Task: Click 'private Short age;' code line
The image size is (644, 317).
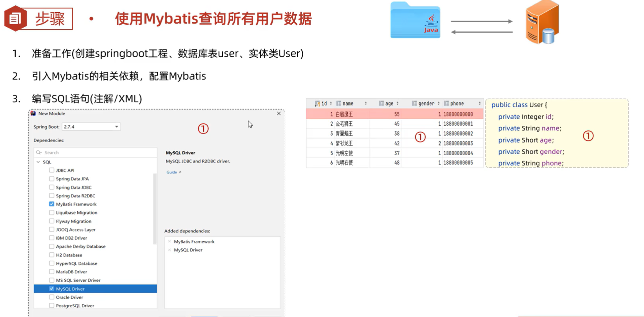Action: tap(526, 140)
